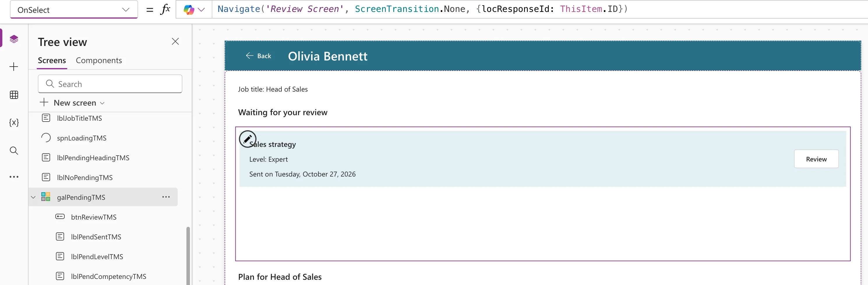Click the lblJobTitleTMS label icon

46,118
